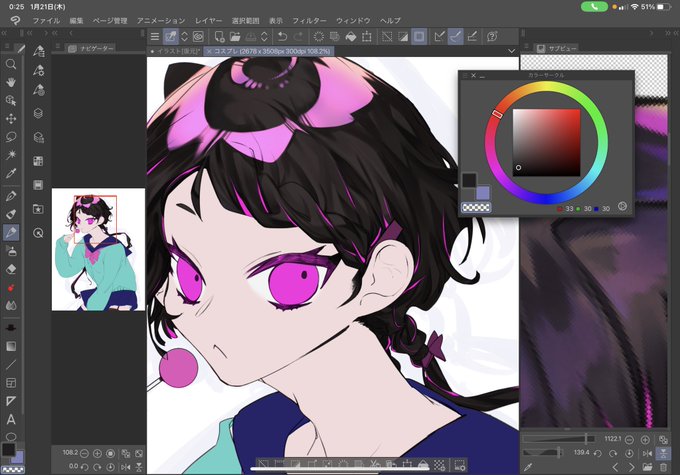
Task: Toggle the highlighted edit mode button in command bar
Action: click(171, 37)
